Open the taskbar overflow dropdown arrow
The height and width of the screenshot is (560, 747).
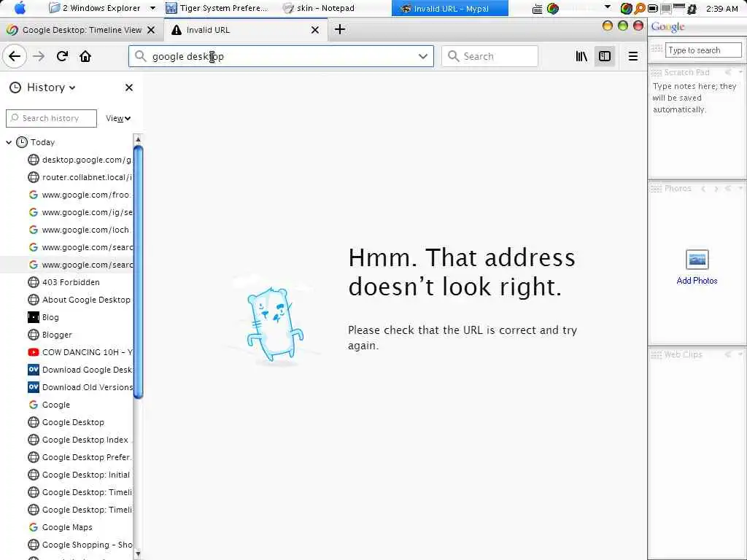pyautogui.click(x=608, y=7)
